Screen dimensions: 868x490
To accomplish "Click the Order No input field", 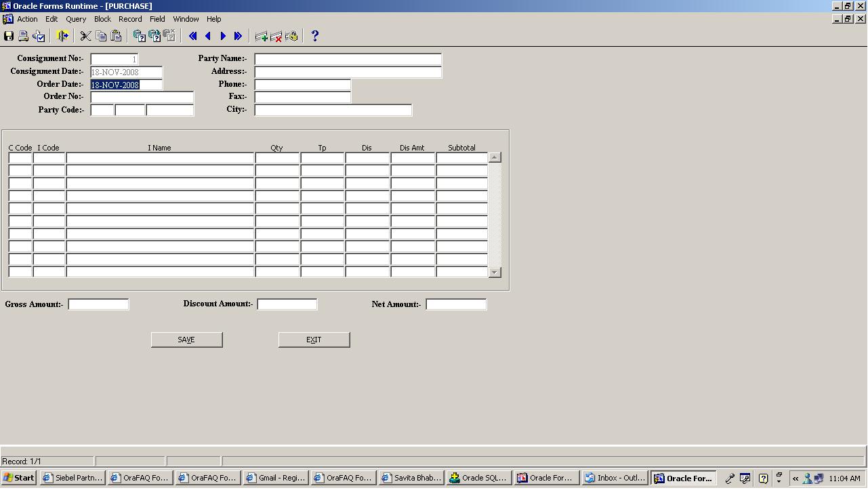I will [x=142, y=97].
